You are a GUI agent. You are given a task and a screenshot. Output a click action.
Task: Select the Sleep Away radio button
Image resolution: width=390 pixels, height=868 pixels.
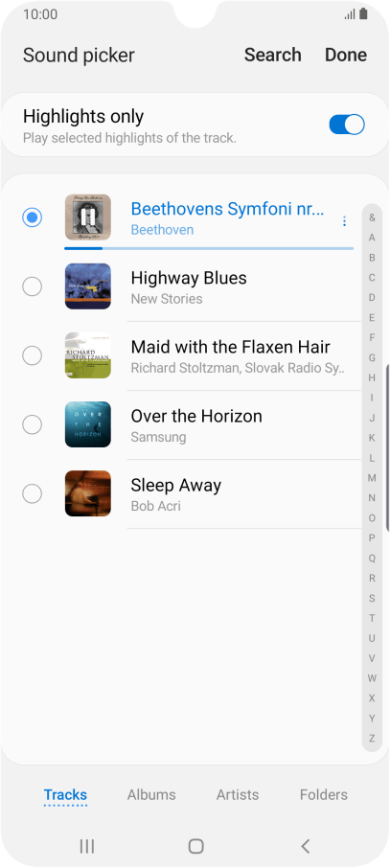point(33,493)
